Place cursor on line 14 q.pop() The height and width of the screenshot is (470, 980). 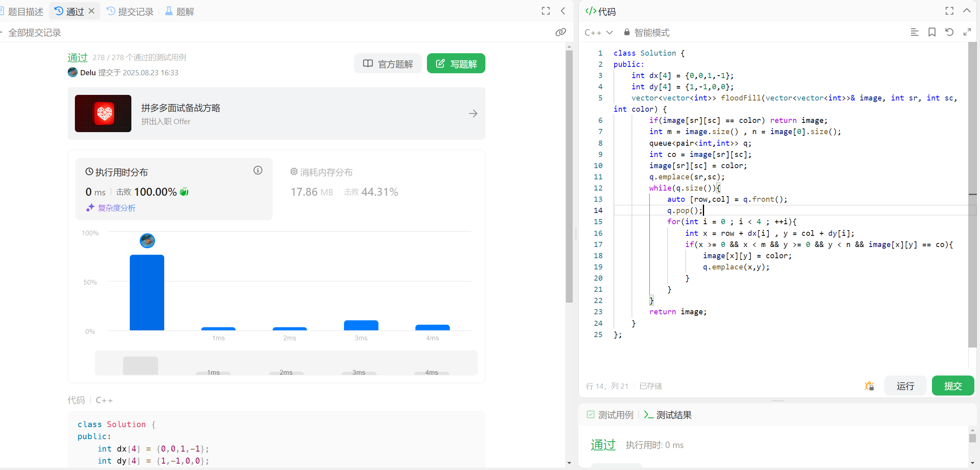[x=685, y=211]
